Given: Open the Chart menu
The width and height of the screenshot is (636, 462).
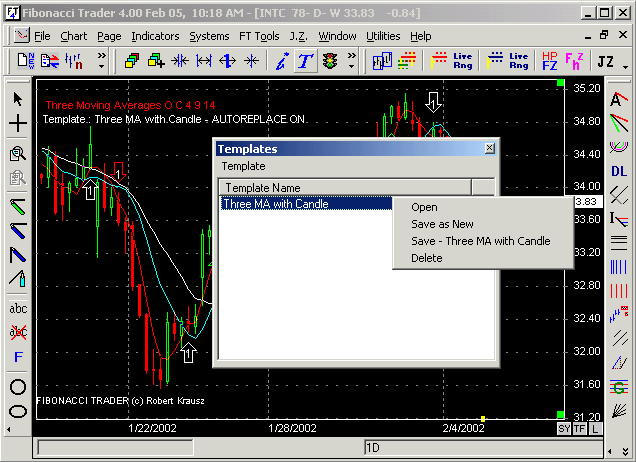Looking at the screenshot, I should click(x=73, y=37).
